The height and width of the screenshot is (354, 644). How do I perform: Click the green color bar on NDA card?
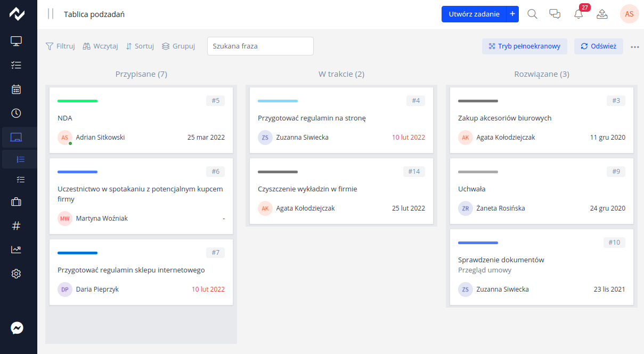tap(77, 101)
